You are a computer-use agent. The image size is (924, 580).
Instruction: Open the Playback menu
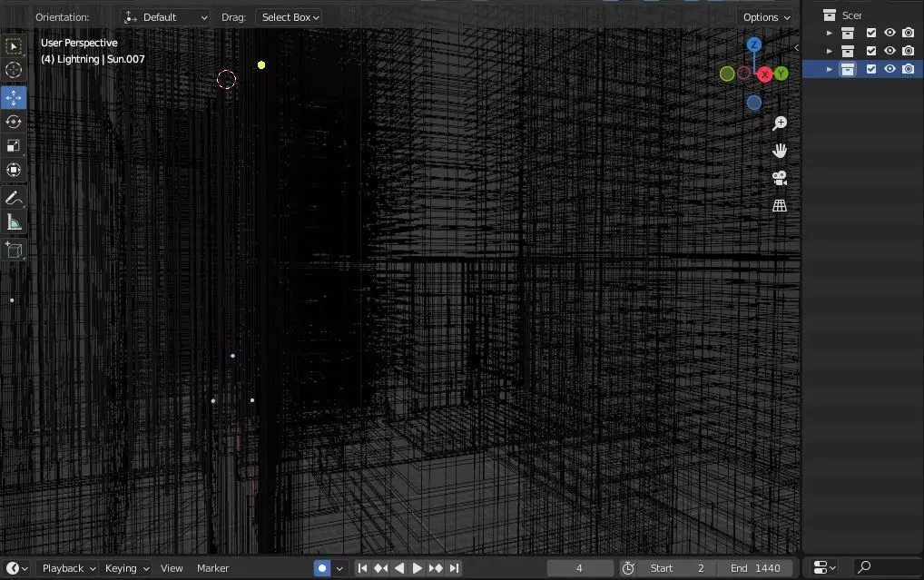click(68, 568)
